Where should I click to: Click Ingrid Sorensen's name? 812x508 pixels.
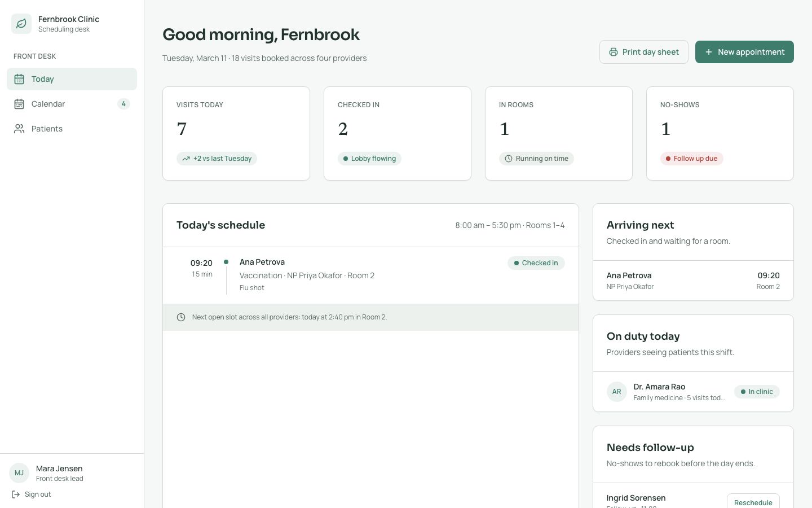click(x=636, y=498)
